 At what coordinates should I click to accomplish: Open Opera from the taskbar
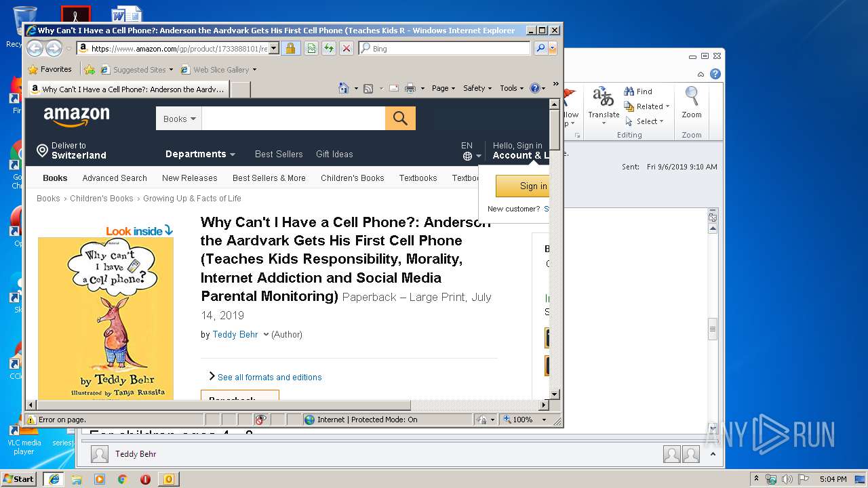145,479
